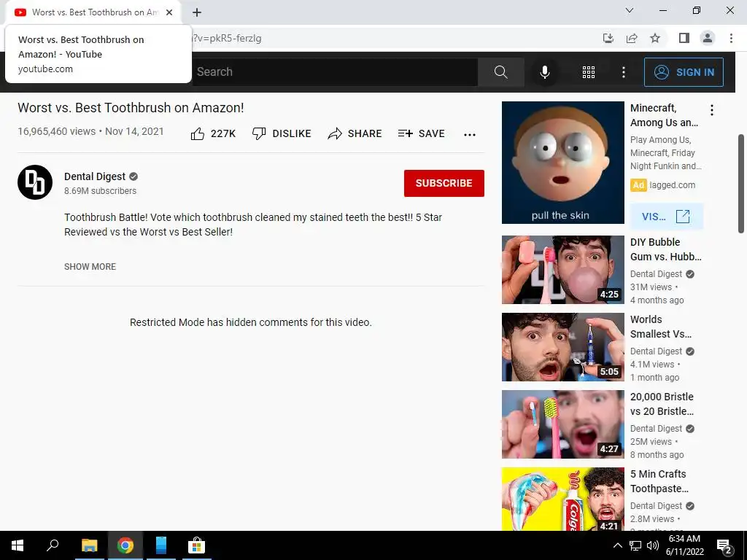The height and width of the screenshot is (560, 747).
Task: Click the YouTube search magnifier button
Action: coord(500,72)
